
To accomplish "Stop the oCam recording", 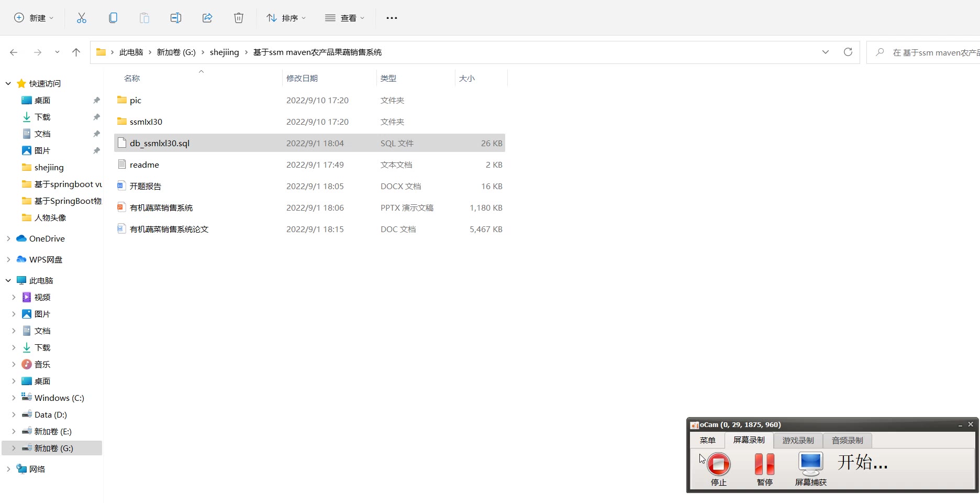I will pos(718,468).
